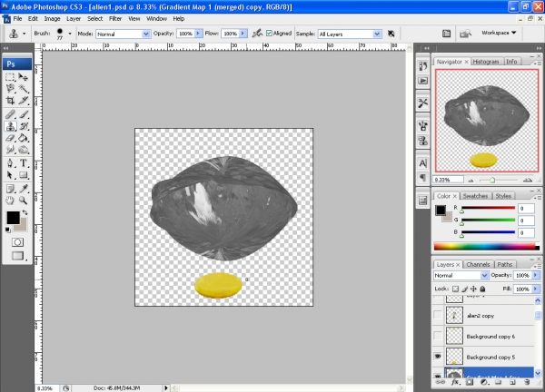
Task: Toggle Quick Mask mode
Action: [x=17, y=242]
